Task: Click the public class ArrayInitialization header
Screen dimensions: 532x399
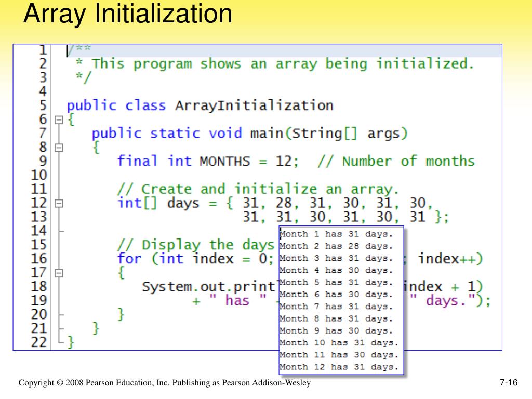Action: click(200, 105)
